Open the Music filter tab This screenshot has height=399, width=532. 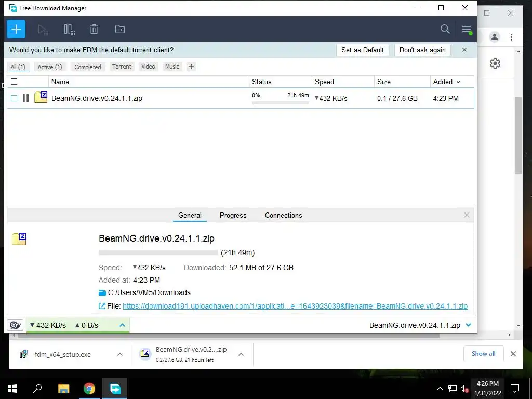[x=172, y=66]
